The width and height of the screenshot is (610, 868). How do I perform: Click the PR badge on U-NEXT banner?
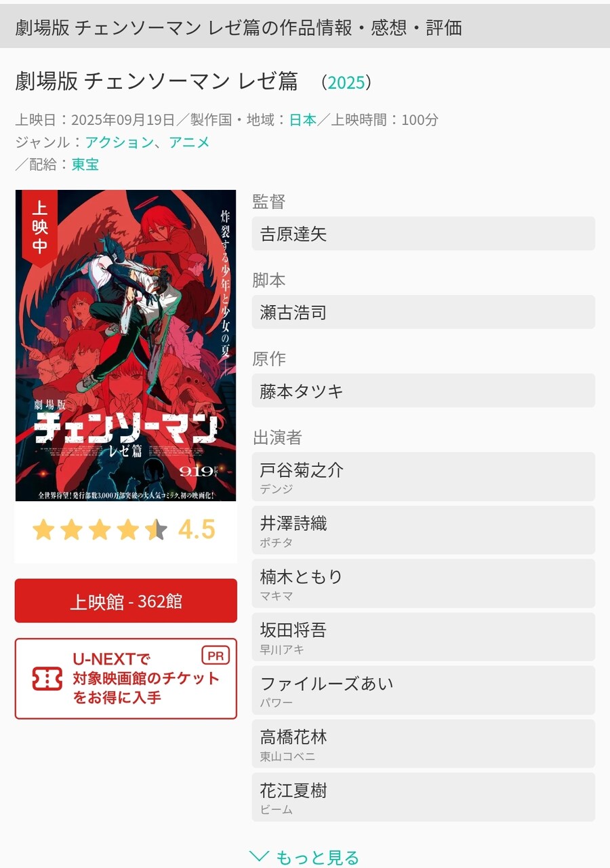(x=216, y=656)
